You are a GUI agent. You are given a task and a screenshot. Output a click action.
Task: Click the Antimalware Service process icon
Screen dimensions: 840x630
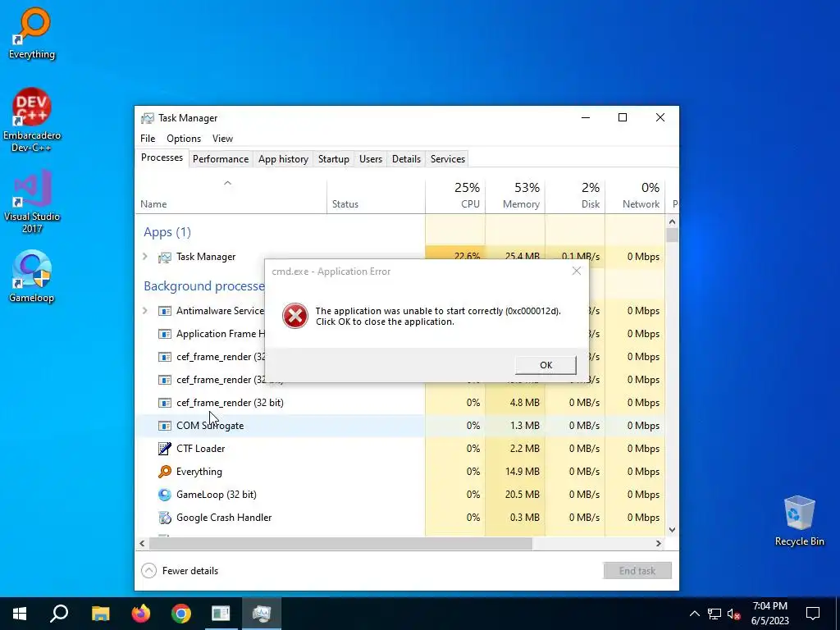click(164, 311)
